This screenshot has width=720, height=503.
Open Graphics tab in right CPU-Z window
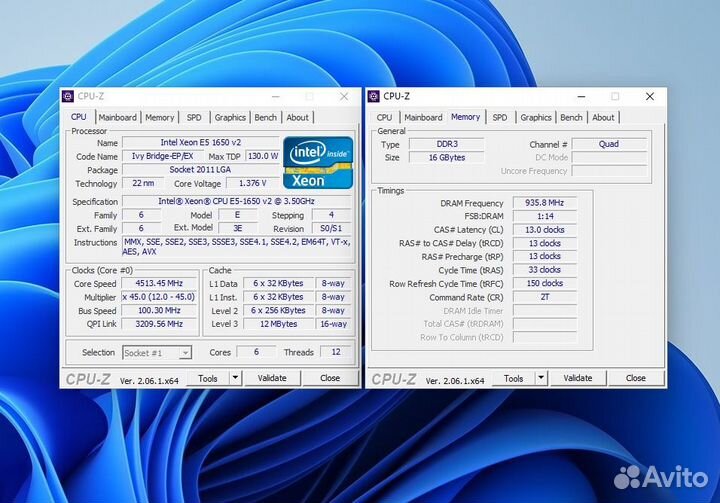536,118
